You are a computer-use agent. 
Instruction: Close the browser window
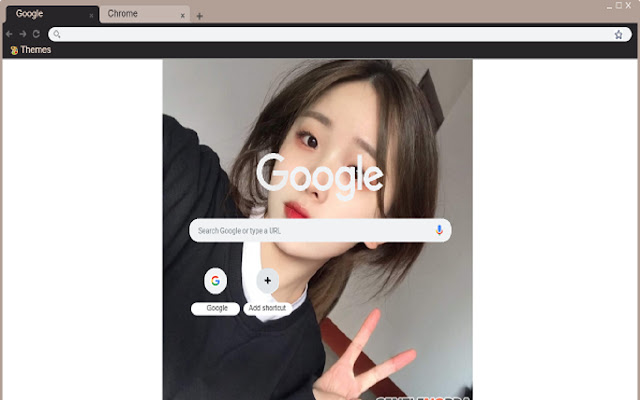[629, 5]
